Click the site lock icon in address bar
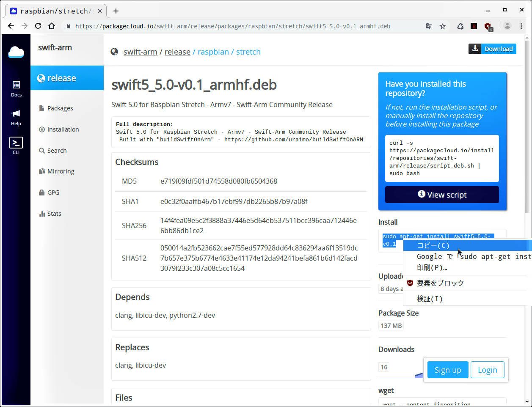Viewport: 532px width, 407px height. [68, 26]
